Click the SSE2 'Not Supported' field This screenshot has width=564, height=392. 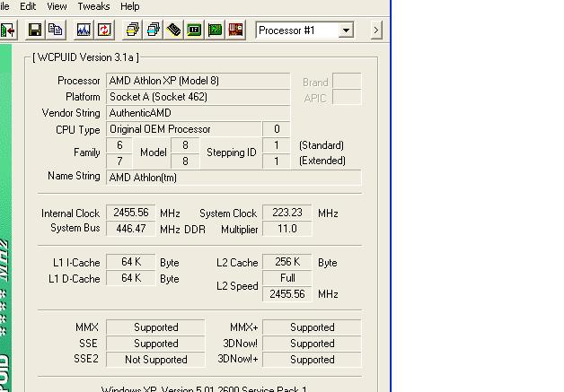[x=155, y=360]
